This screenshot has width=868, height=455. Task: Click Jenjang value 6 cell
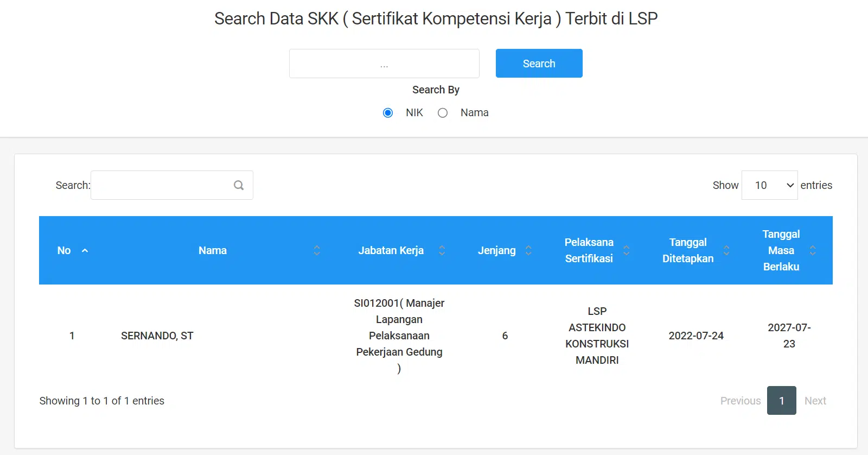[x=505, y=336]
